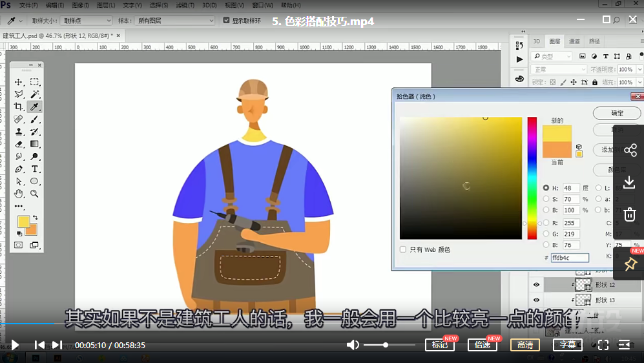
Task: Enable the 只有 Web 颜色 checkbox
Action: [x=403, y=249]
